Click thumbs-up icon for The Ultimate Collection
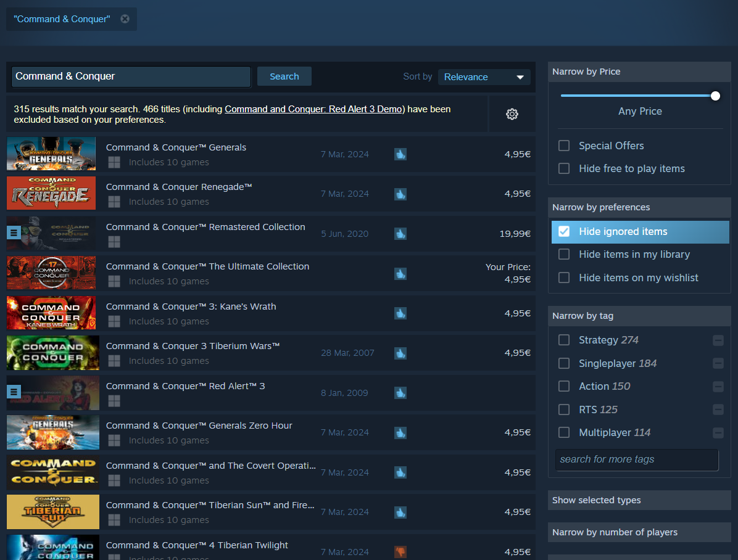 [x=400, y=274]
